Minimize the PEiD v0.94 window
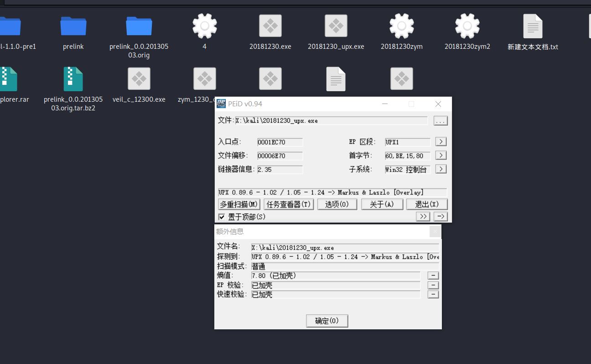Screen dimensions: 591x364 [385, 104]
